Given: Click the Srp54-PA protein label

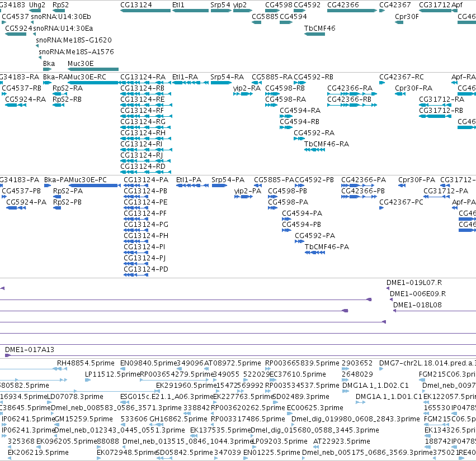Looking at the screenshot, I should [x=228, y=180].
